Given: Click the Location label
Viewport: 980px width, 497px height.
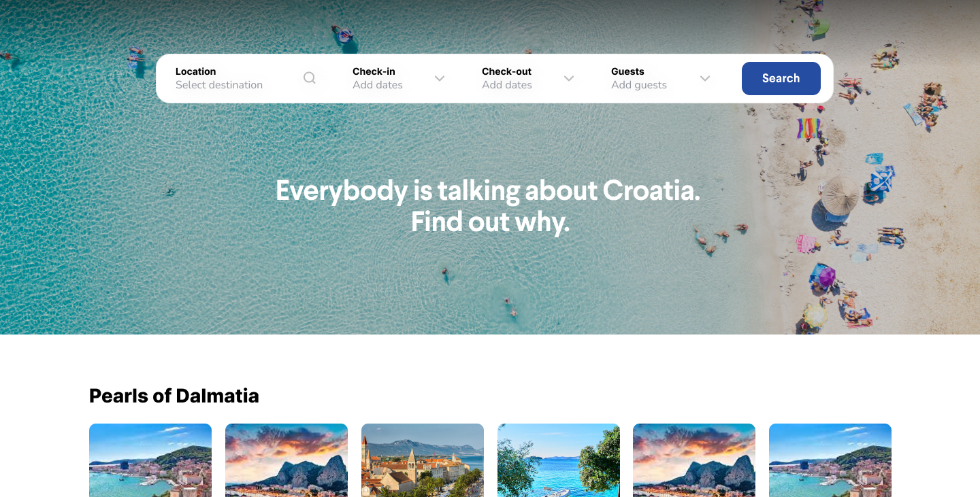Looking at the screenshot, I should tap(196, 71).
